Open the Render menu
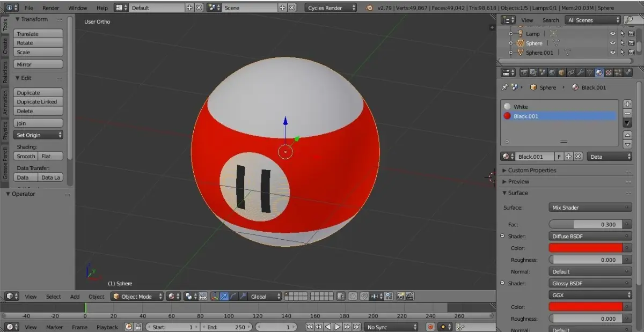644x332 pixels. pyautogui.click(x=50, y=8)
